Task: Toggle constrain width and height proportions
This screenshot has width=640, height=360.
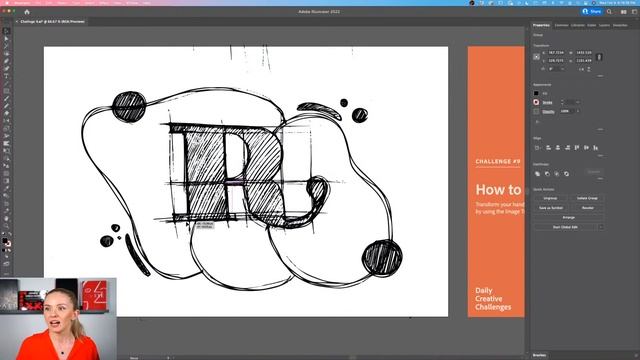Action: click(599, 57)
